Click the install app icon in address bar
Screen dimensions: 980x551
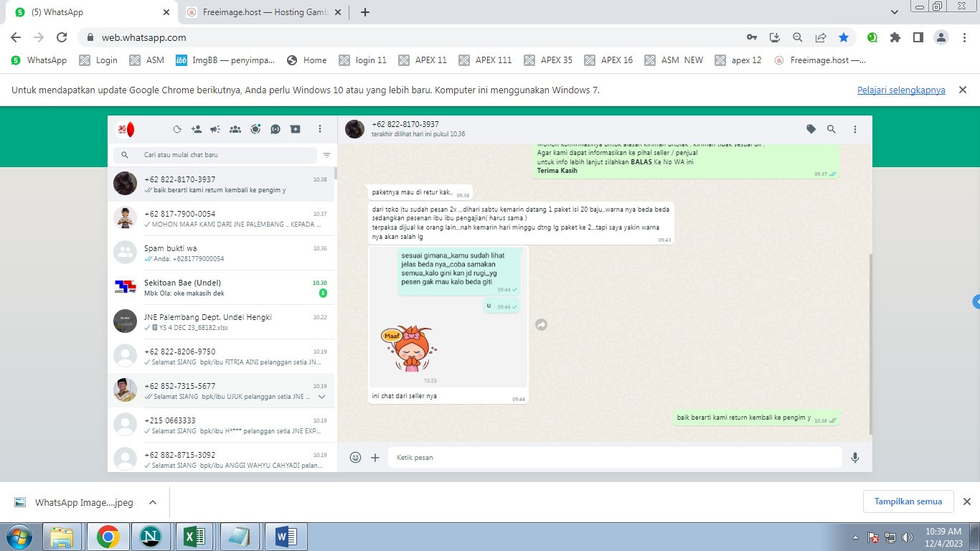tap(775, 37)
